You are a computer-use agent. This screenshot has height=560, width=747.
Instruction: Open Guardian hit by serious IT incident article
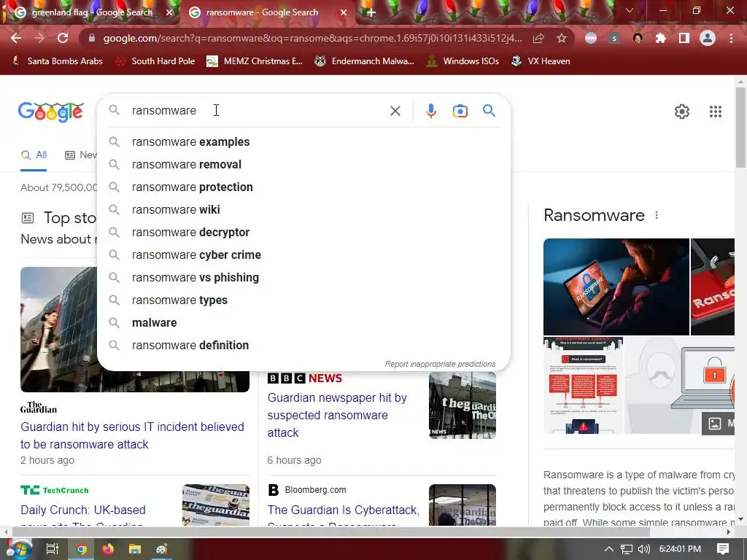132,435
